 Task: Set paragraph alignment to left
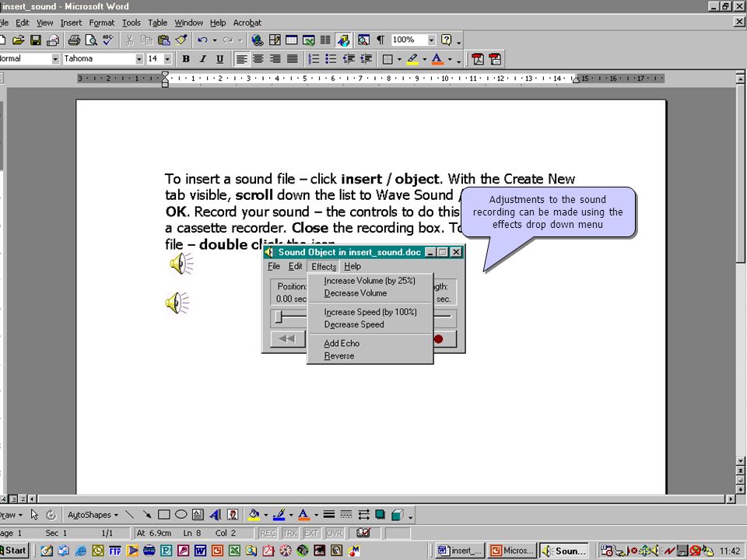pyautogui.click(x=241, y=59)
